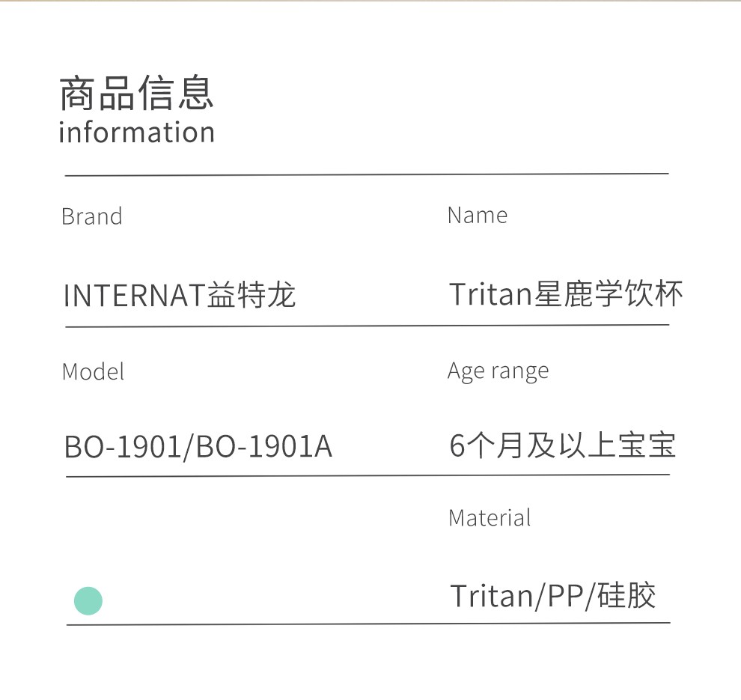Select the Brand field label

(91, 216)
